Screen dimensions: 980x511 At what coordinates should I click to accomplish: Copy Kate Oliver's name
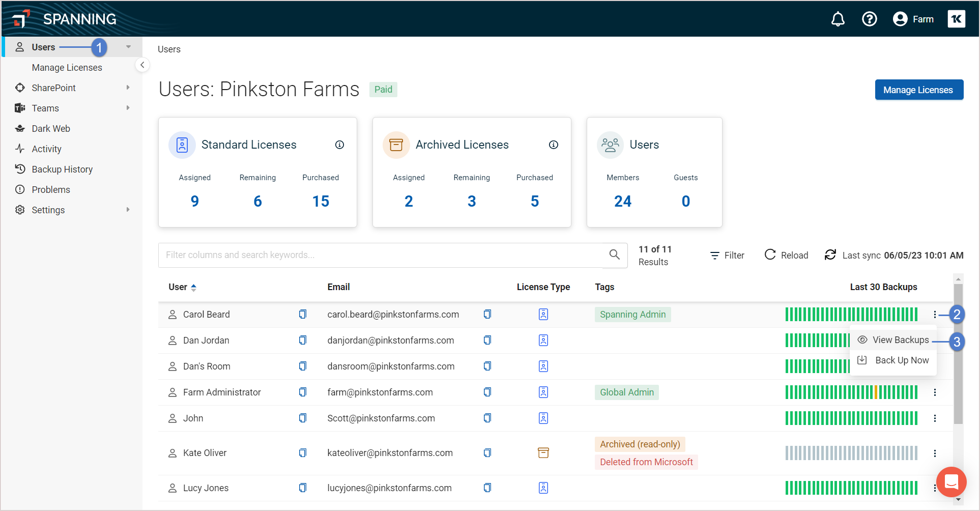coord(303,452)
